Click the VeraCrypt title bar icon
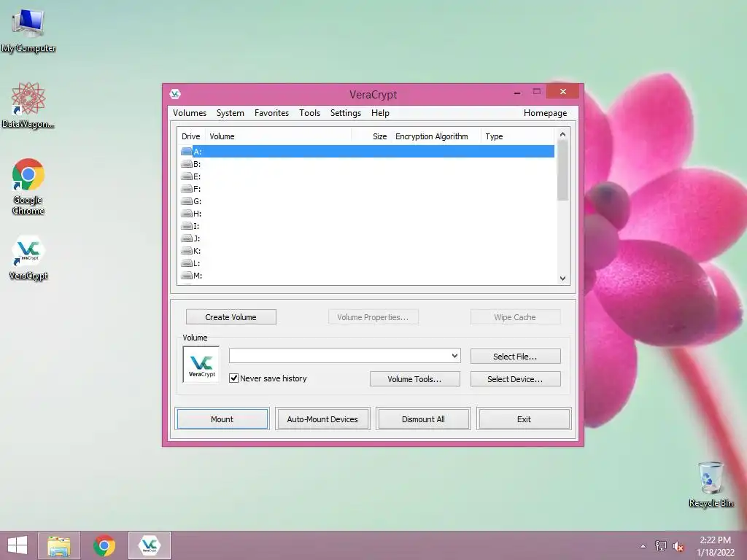 175,94
